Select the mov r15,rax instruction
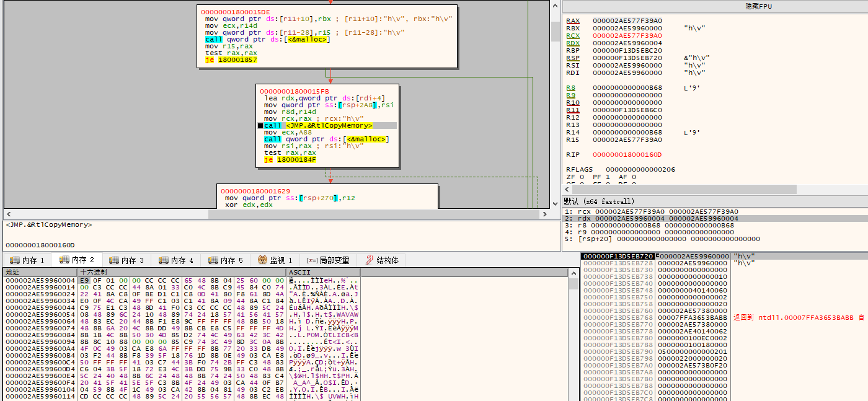 [x=229, y=46]
